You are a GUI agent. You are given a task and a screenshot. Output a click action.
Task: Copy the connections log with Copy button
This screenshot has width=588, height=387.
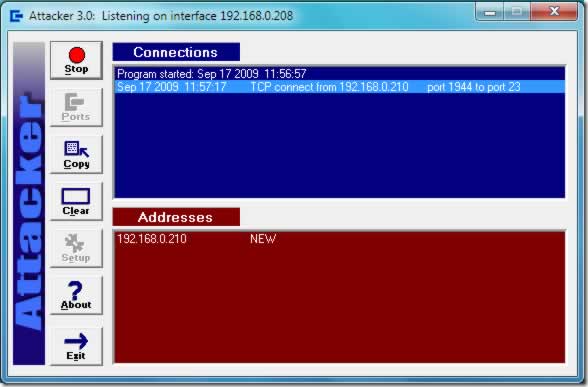[76, 154]
